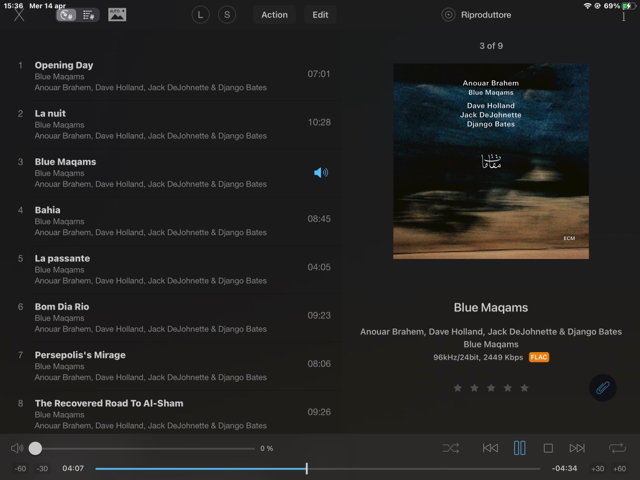
Task: Tap the blue paperclip attachment button
Action: coord(603,388)
